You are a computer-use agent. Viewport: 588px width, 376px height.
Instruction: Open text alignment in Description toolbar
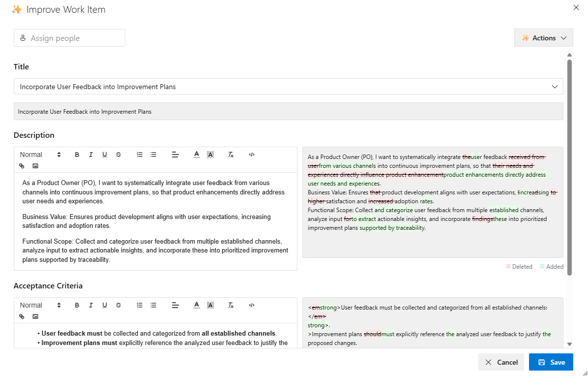175,155
